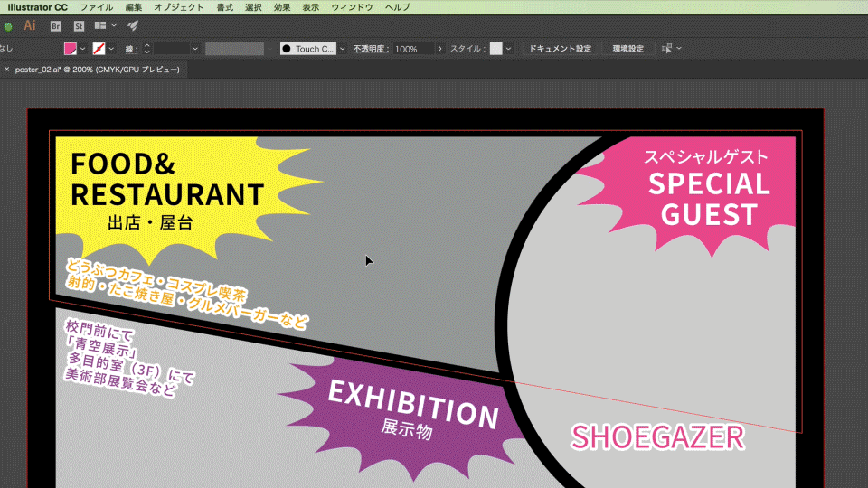This screenshot has height=488, width=868.
Task: Select the 校門前にて purple text
Action: pos(99,329)
